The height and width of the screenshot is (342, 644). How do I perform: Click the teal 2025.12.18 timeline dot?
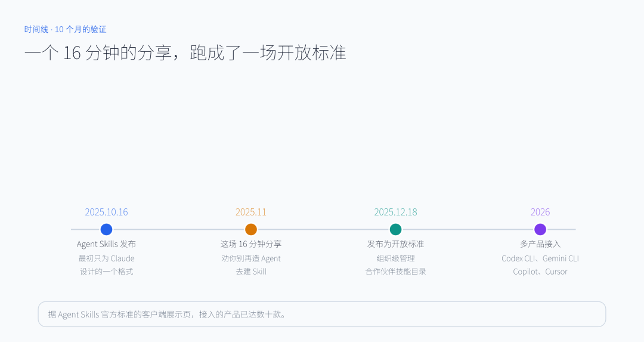(395, 229)
